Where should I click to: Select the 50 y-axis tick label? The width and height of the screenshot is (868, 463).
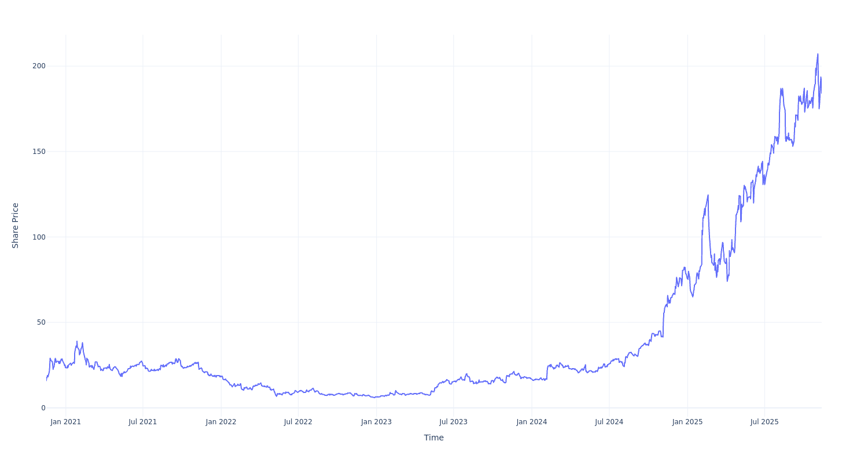point(41,322)
